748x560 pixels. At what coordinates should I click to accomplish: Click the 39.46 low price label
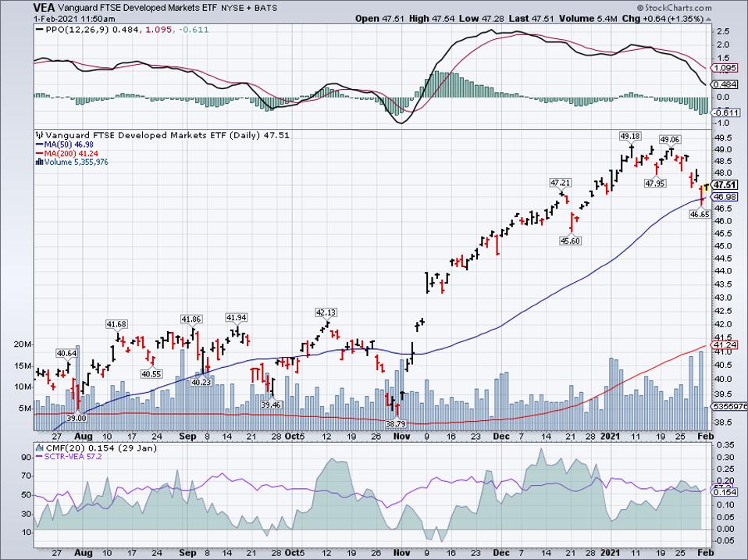[270, 405]
